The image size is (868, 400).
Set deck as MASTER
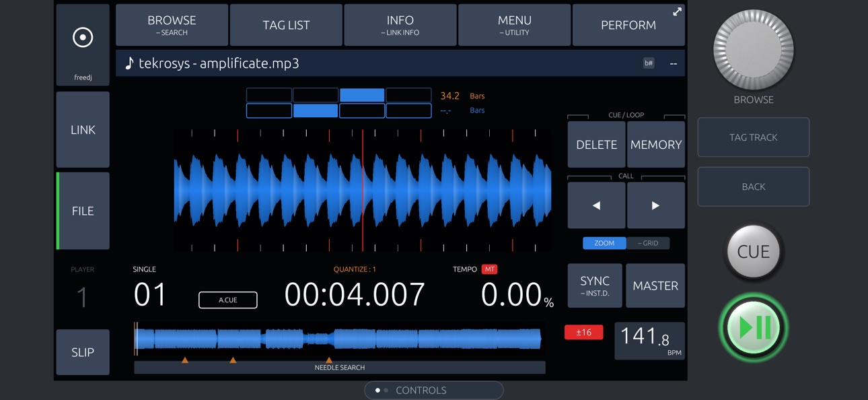pyautogui.click(x=655, y=286)
